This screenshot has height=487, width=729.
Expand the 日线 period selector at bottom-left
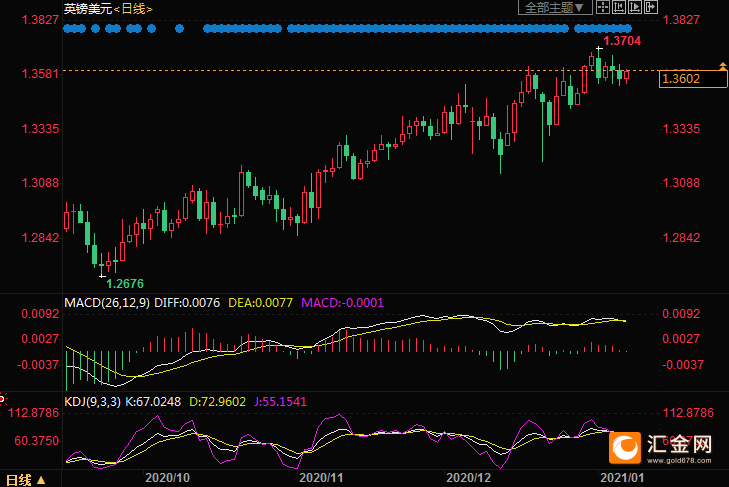click(26, 480)
